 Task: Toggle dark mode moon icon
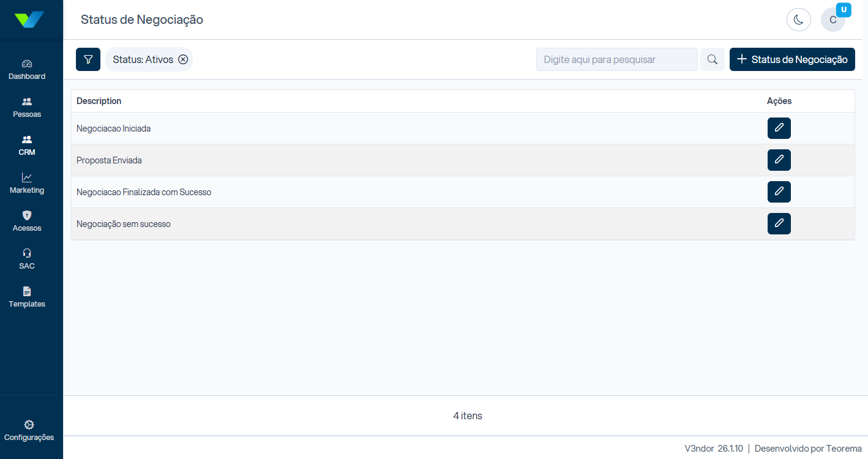[x=799, y=20]
